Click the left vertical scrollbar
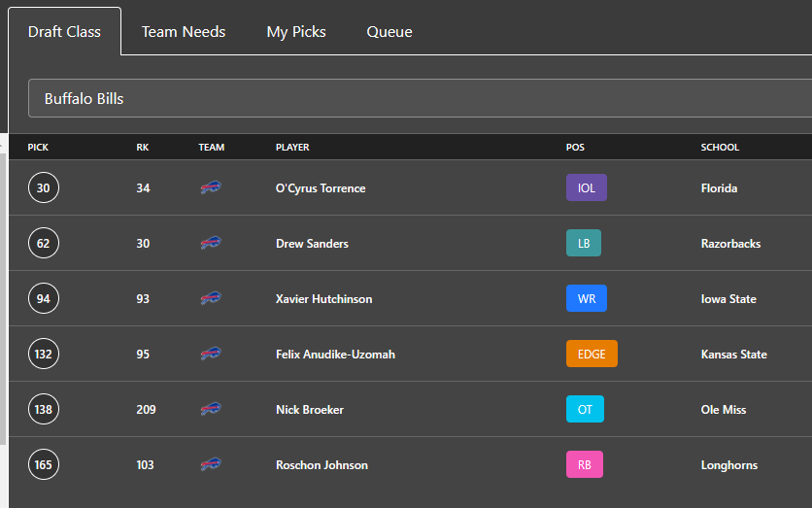Image resolution: width=812 pixels, height=508 pixels. 3,298
